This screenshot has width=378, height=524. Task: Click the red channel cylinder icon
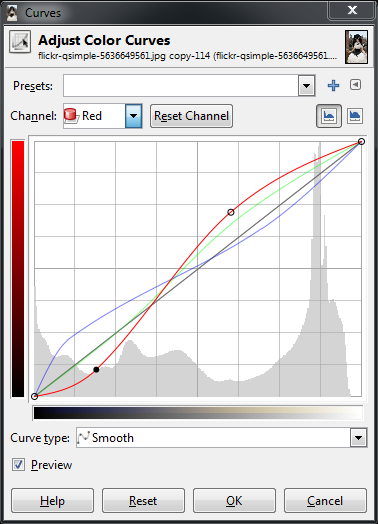point(71,115)
